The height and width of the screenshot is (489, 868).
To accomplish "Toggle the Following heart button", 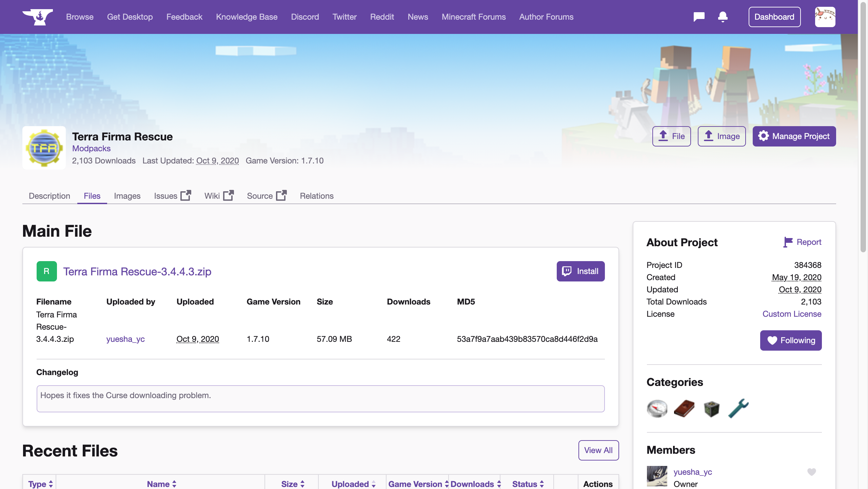I will point(791,340).
